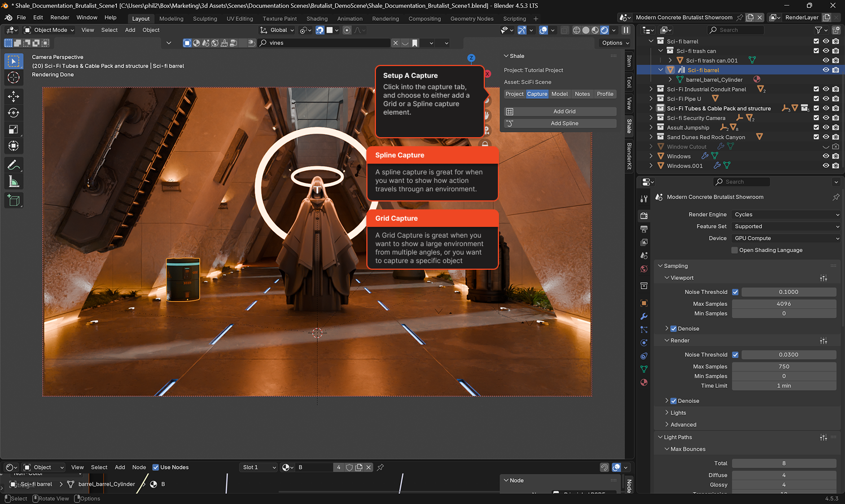The width and height of the screenshot is (845, 504).
Task: Switch to the Geometry Nodes workspace
Action: (x=472, y=19)
